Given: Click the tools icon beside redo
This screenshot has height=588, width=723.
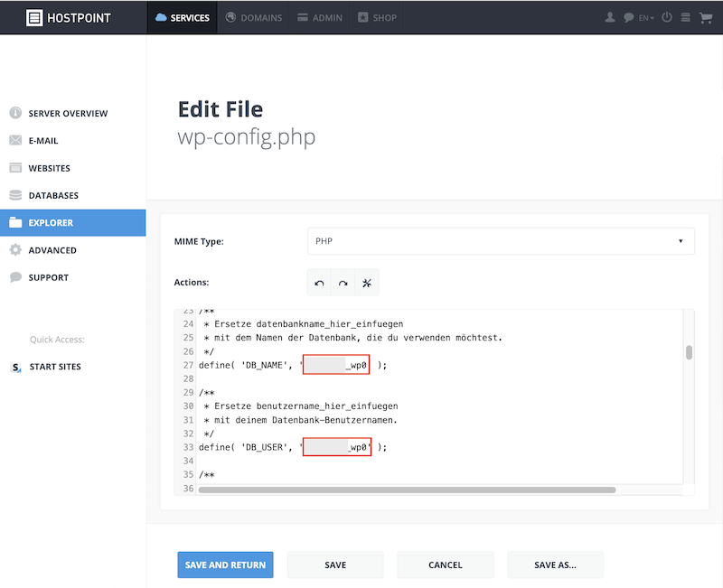Looking at the screenshot, I should 367,283.
